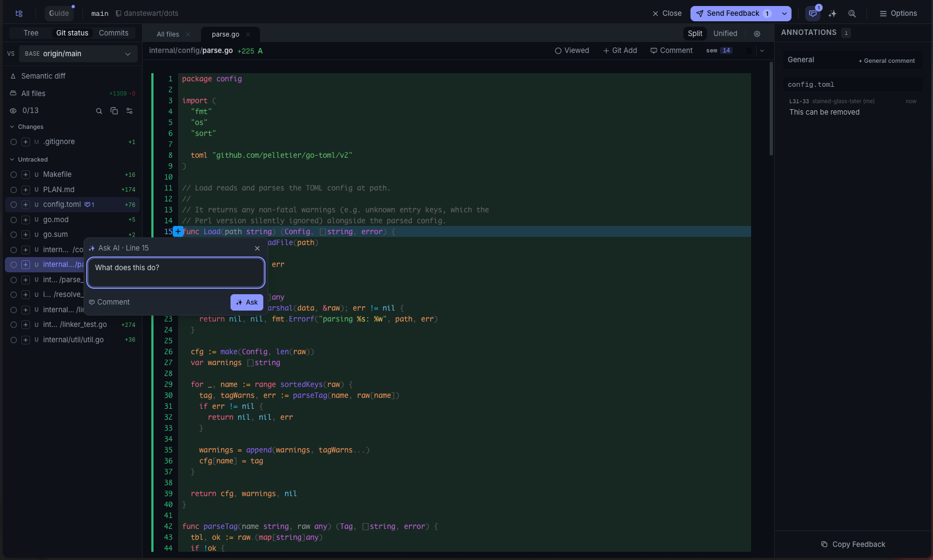Open All files entry in sidebar

pos(72,94)
